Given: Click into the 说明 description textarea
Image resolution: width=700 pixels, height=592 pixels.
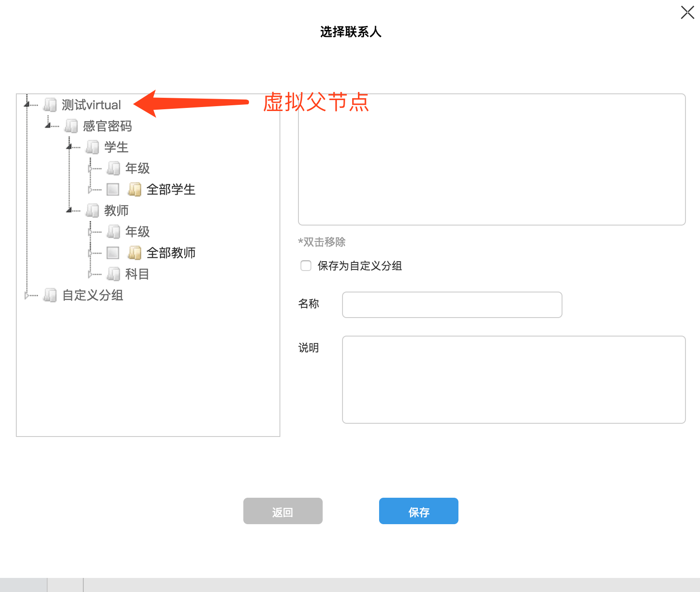Looking at the screenshot, I should (514, 380).
